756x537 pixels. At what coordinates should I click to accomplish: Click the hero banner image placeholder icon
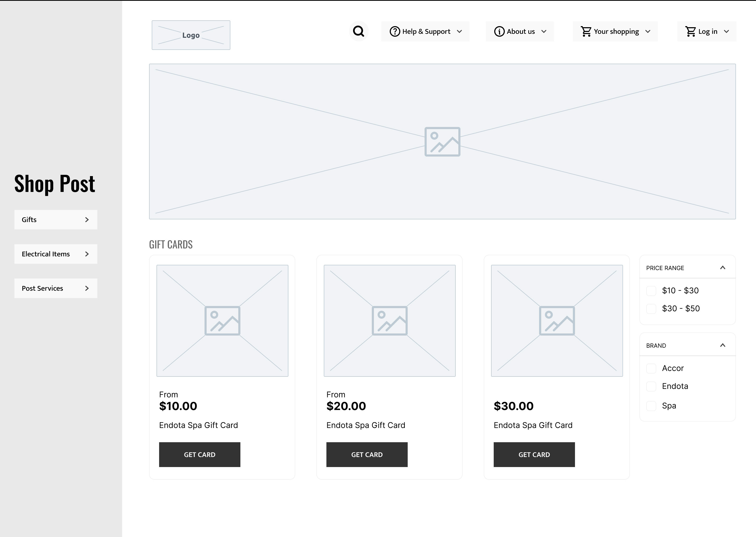pyautogui.click(x=442, y=142)
